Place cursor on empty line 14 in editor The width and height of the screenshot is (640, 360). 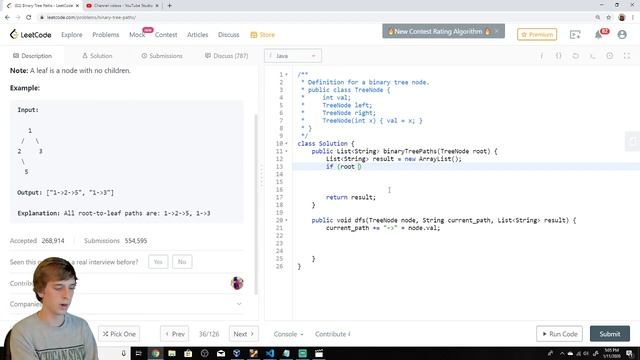pos(465,174)
